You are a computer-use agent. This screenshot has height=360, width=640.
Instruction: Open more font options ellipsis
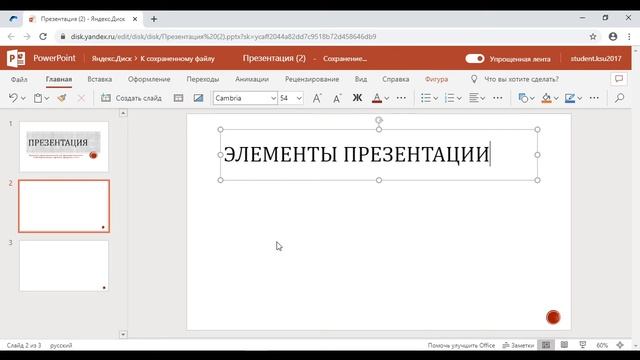coord(401,98)
